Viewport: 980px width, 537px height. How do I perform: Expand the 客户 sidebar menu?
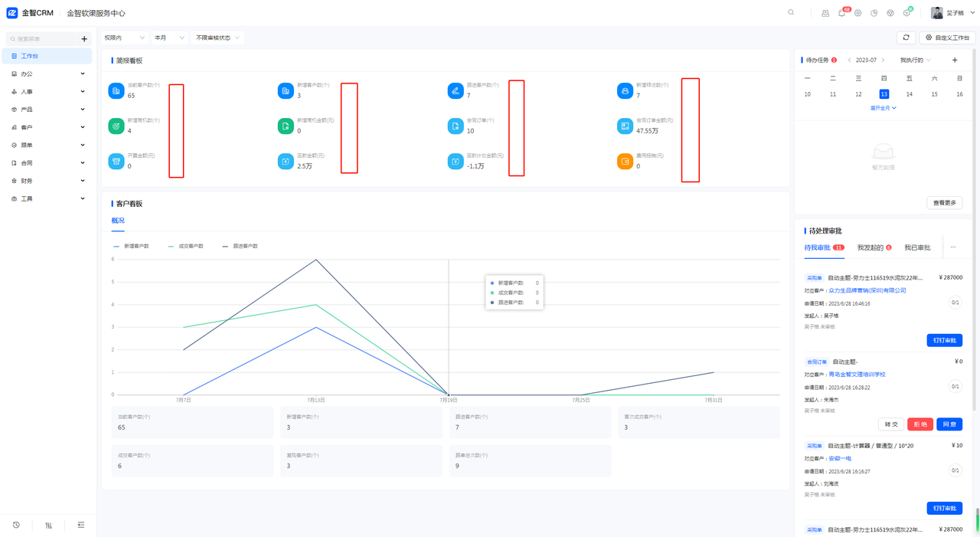(x=47, y=127)
